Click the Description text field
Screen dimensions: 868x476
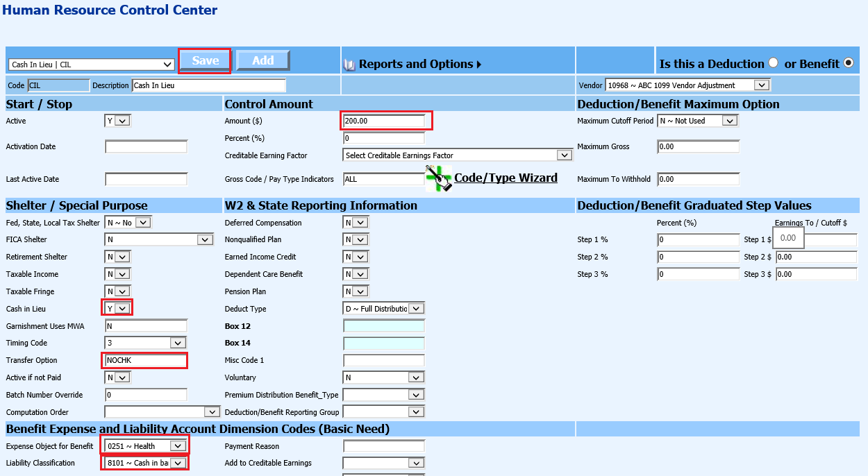pyautogui.click(x=208, y=85)
